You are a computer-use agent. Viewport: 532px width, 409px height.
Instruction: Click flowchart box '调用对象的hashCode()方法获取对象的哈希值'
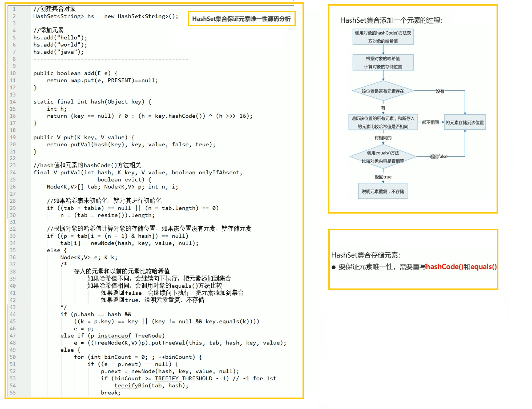(383, 37)
